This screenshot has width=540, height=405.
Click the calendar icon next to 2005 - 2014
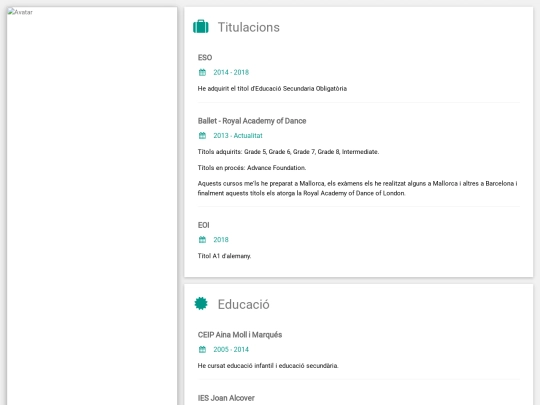(x=202, y=350)
